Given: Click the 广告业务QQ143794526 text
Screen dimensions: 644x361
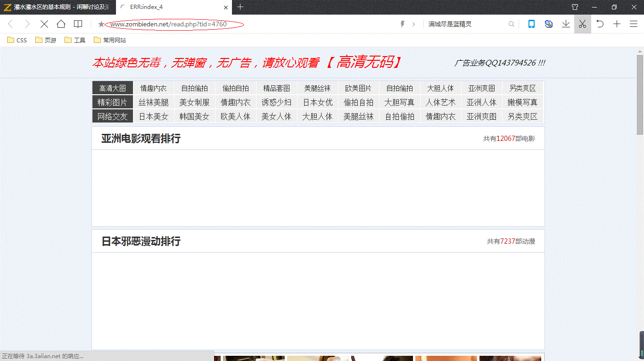Looking at the screenshot, I should click(500, 63).
